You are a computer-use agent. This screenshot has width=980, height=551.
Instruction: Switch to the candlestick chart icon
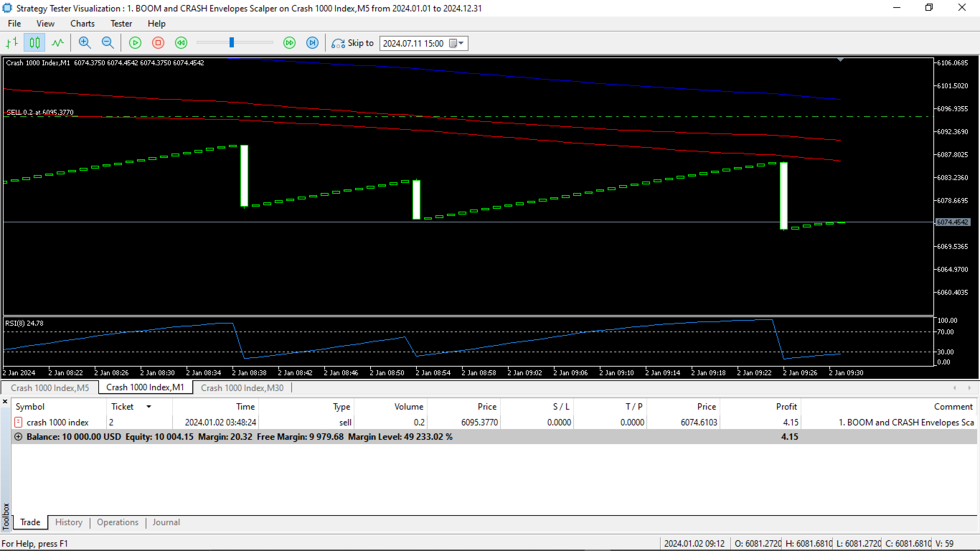(34, 43)
